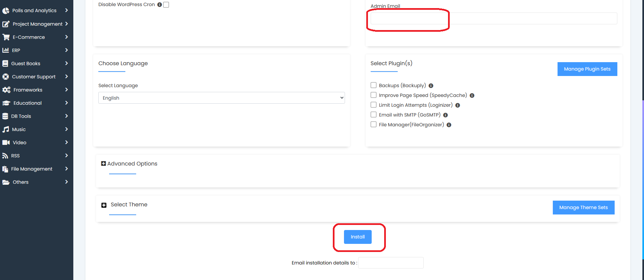
Task: Expand Project Management chevron arrow
Action: pyautogui.click(x=67, y=24)
